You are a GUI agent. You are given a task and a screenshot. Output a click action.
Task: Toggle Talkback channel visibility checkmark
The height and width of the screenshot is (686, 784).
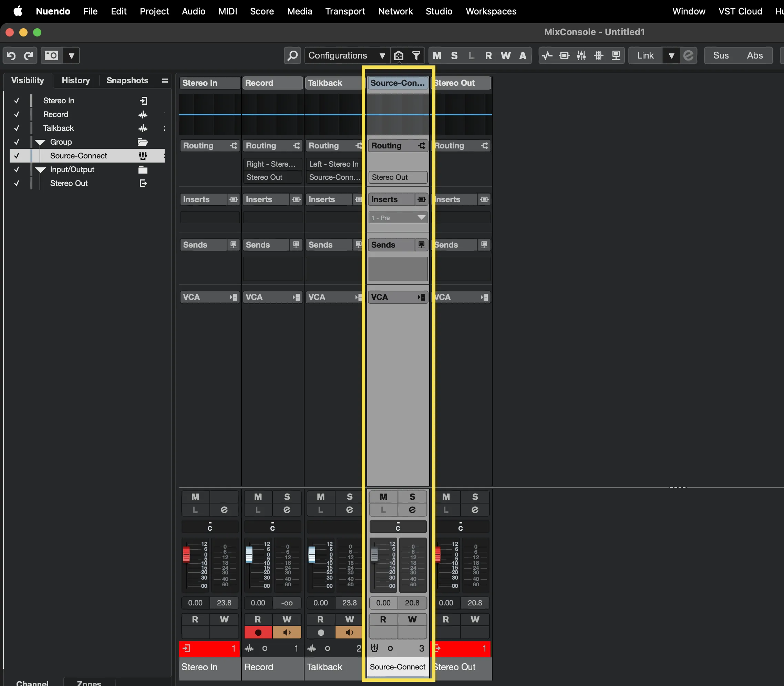pyautogui.click(x=17, y=128)
